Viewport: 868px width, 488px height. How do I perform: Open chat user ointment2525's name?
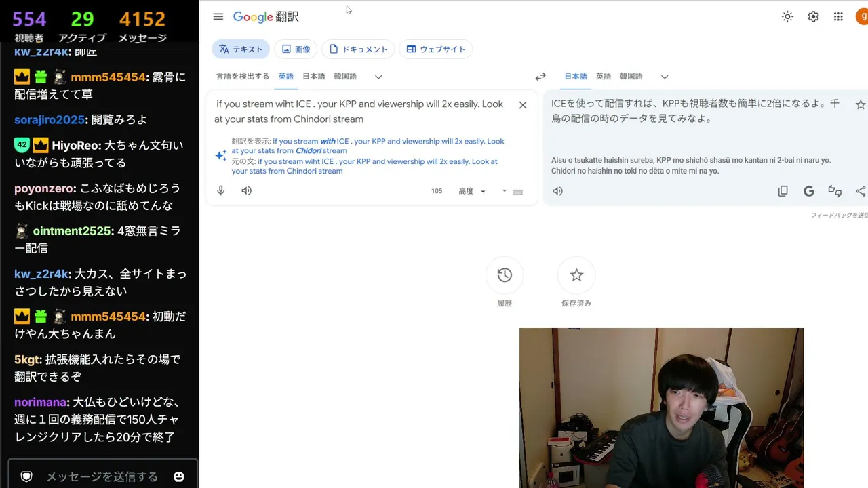click(73, 231)
